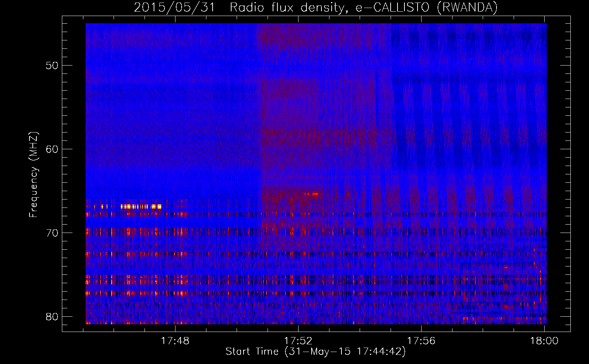
Task: Click the plot title with date 2015/05/31
Action: pos(316,7)
